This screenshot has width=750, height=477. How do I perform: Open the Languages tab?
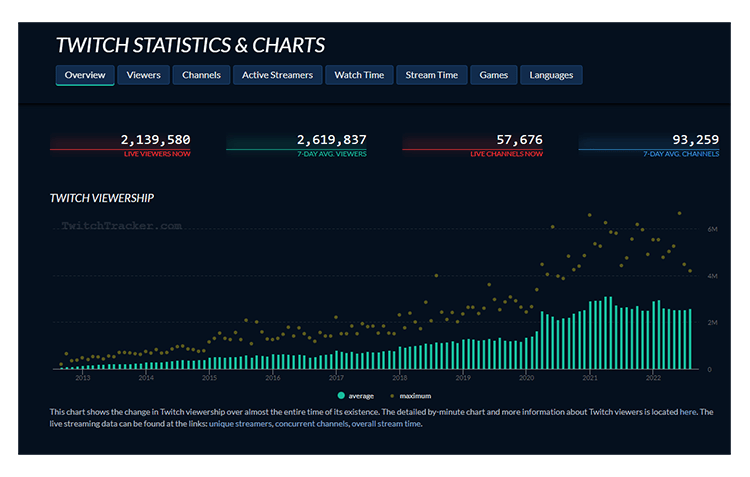coord(551,75)
